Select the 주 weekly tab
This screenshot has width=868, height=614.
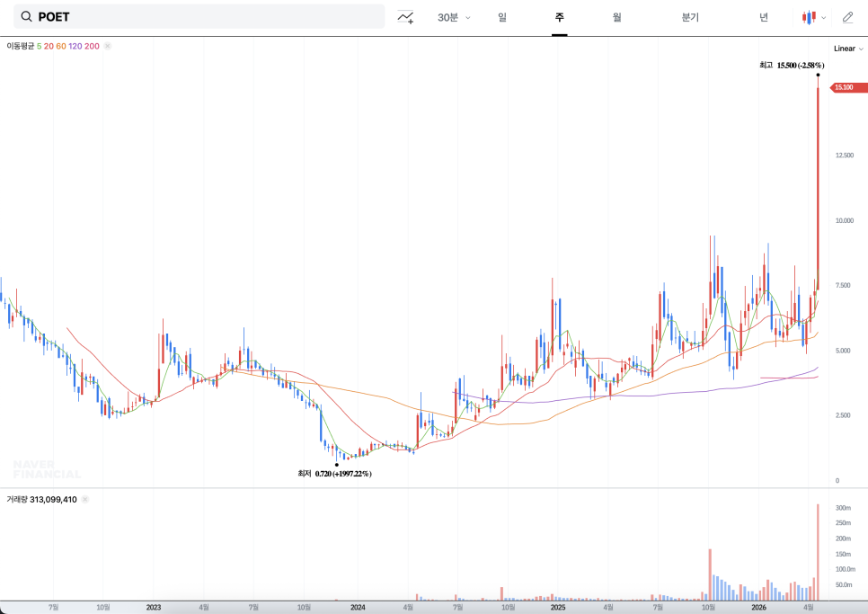coord(559,17)
